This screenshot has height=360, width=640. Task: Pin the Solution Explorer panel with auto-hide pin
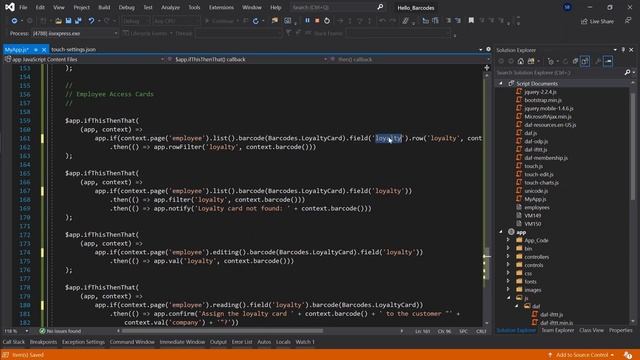coord(623,50)
